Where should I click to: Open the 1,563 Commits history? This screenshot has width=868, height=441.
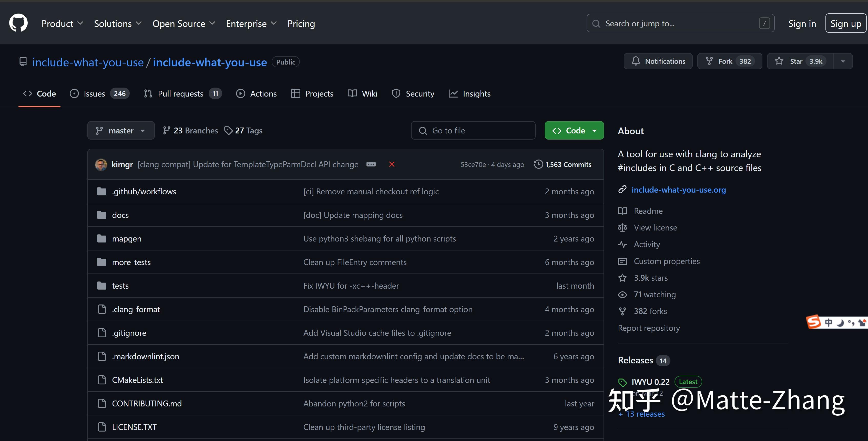coord(563,164)
